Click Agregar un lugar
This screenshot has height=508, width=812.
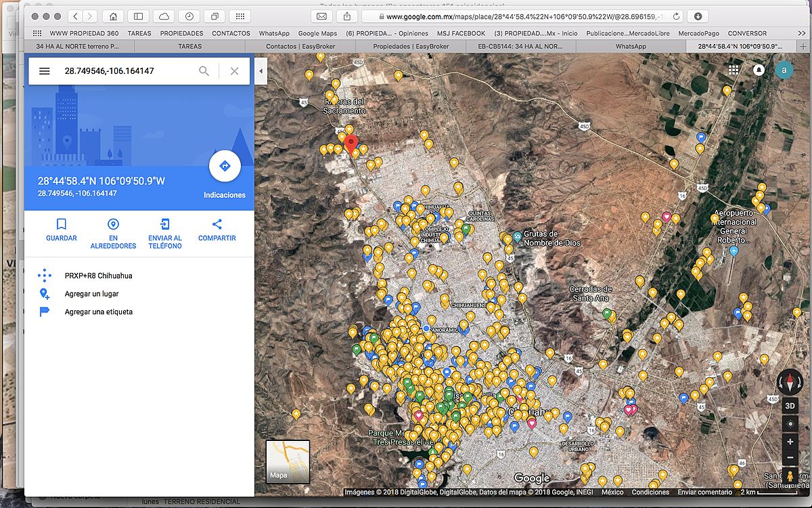[92, 294]
